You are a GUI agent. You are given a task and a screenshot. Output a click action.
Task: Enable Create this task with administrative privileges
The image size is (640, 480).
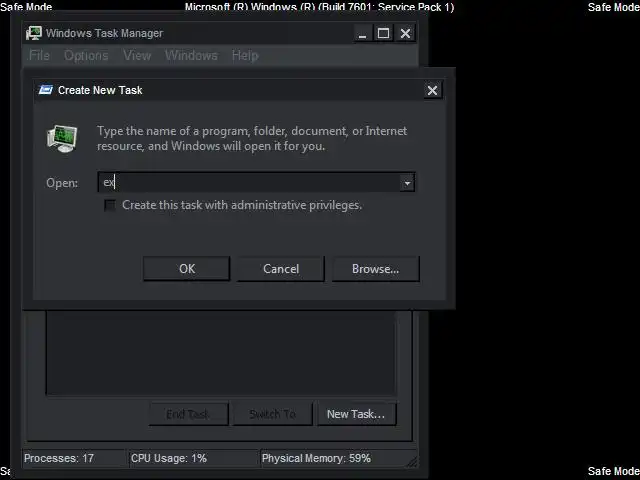pyautogui.click(x=110, y=205)
